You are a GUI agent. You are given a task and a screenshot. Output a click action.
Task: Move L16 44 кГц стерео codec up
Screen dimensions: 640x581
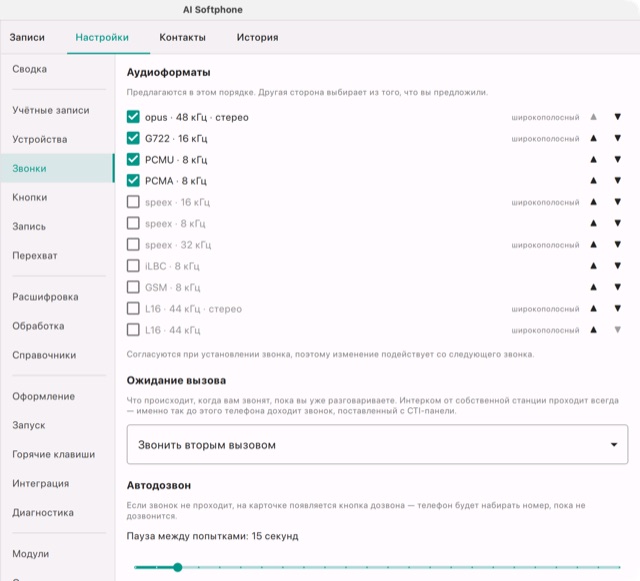click(593, 309)
